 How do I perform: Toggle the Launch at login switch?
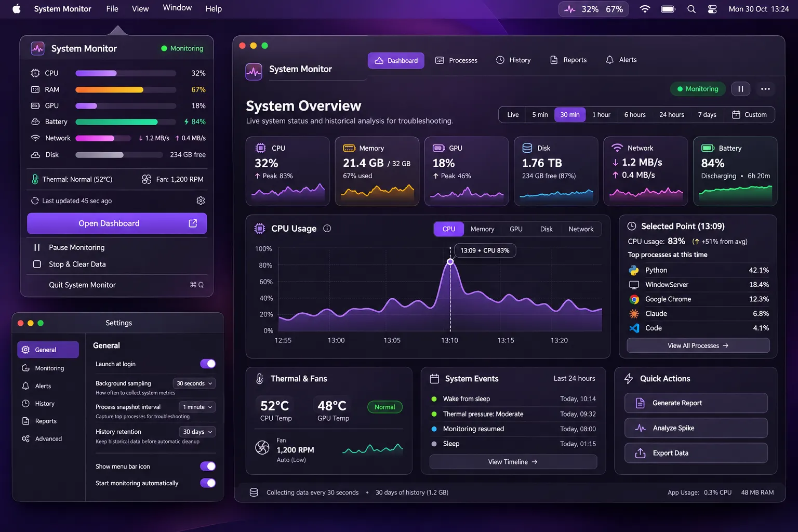(x=208, y=364)
